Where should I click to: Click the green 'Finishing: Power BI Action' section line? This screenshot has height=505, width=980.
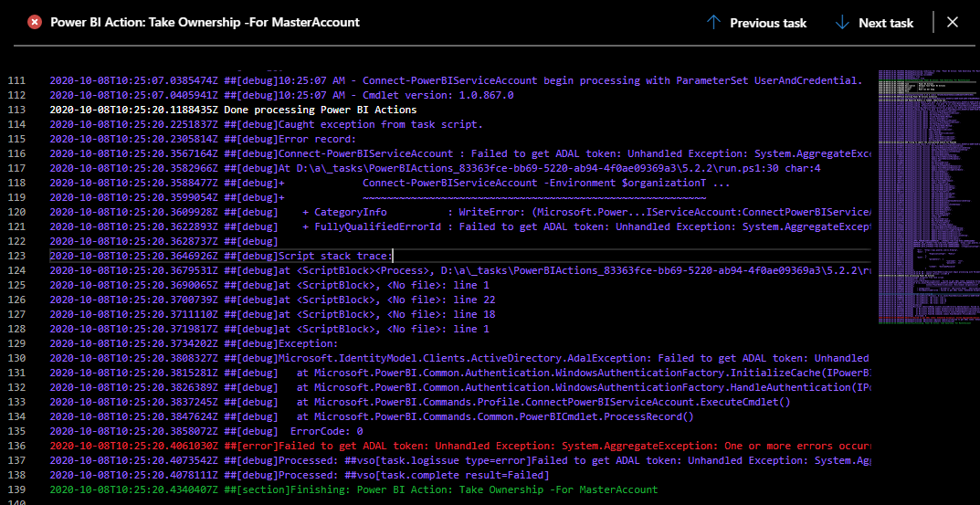tap(353, 489)
